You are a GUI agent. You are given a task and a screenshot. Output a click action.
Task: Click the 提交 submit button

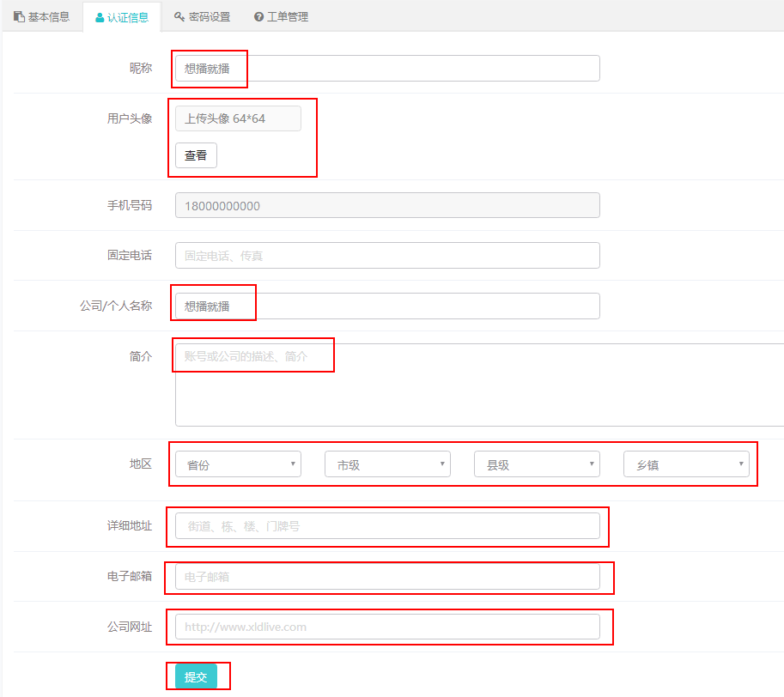[x=196, y=676]
